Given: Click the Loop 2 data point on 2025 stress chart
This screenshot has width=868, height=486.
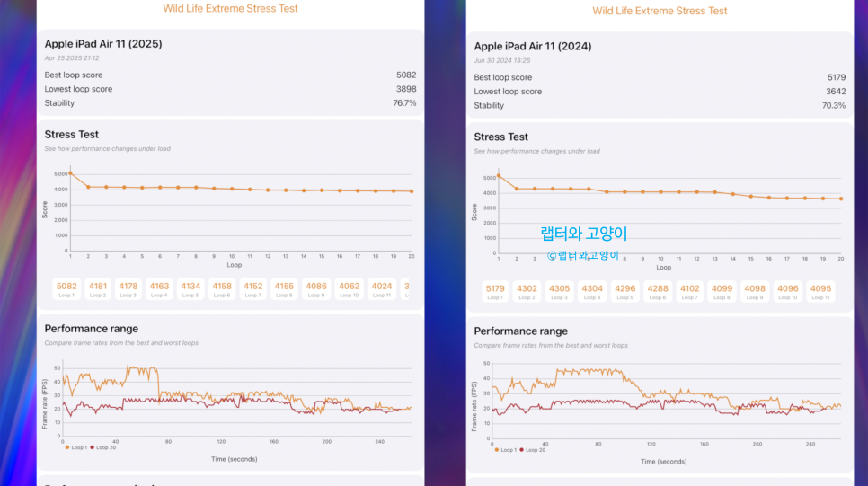Looking at the screenshot, I should 88,187.
